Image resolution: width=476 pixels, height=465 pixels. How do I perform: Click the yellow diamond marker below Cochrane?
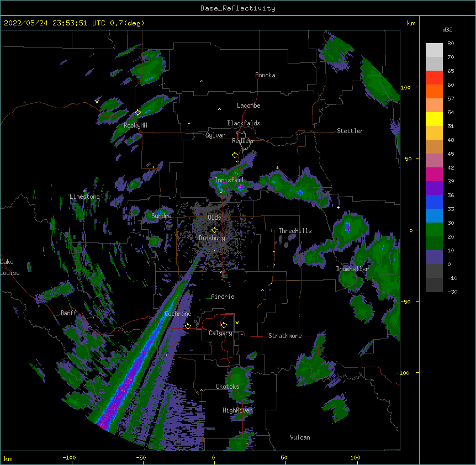[188, 326]
